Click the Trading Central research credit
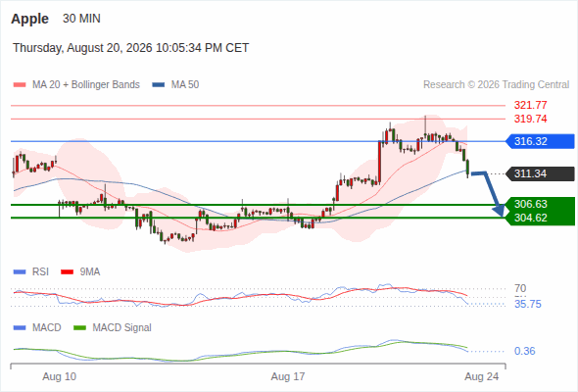The width and height of the screenshot is (578, 392). tap(496, 85)
